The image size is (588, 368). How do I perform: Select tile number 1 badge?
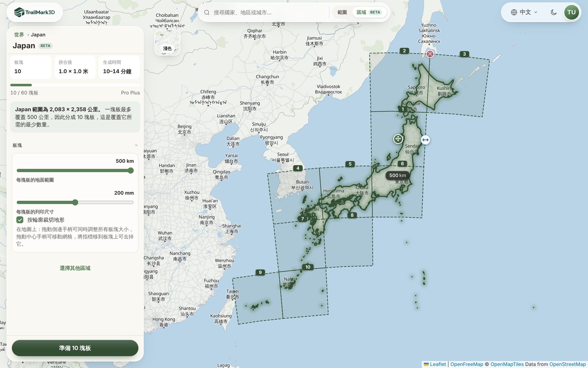click(403, 109)
